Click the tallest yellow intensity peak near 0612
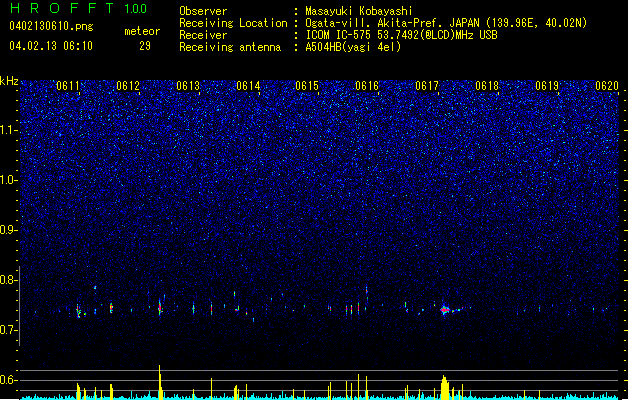 coord(160,382)
